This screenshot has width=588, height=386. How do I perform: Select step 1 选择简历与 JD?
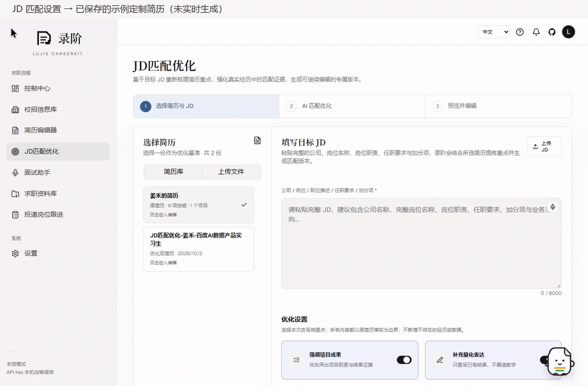point(206,106)
